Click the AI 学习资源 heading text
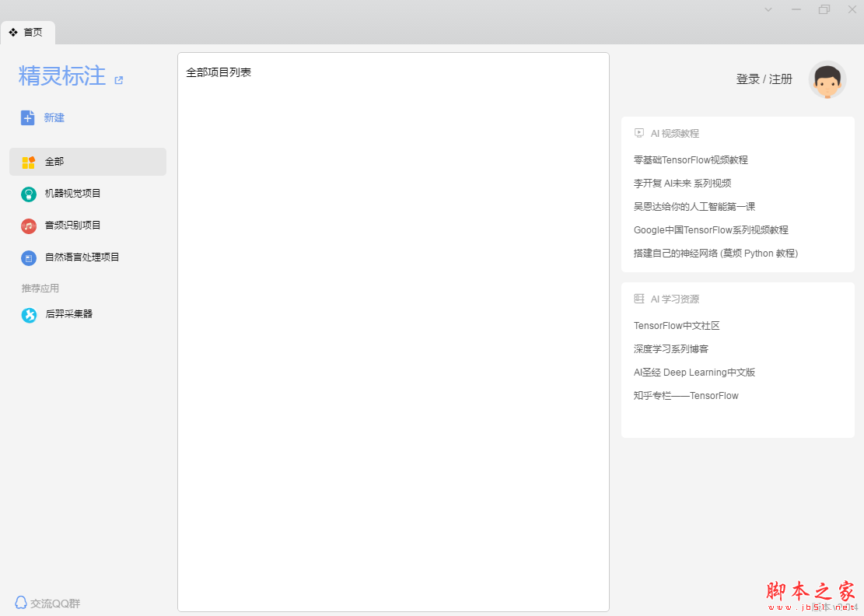Screen dimensions: 864x616 tap(674, 299)
